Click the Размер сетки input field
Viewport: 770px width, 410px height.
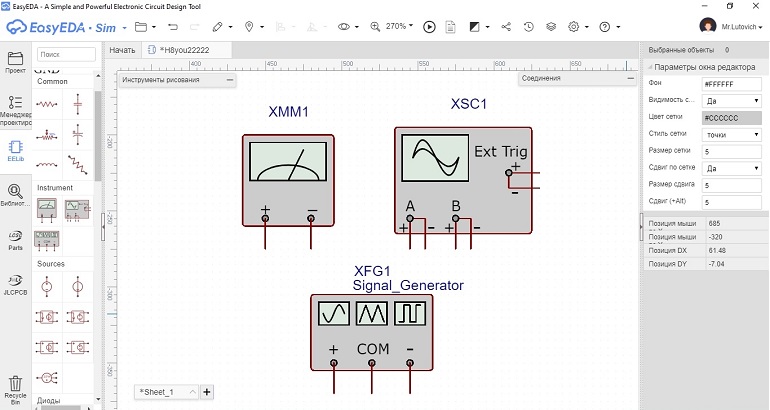[x=732, y=152]
